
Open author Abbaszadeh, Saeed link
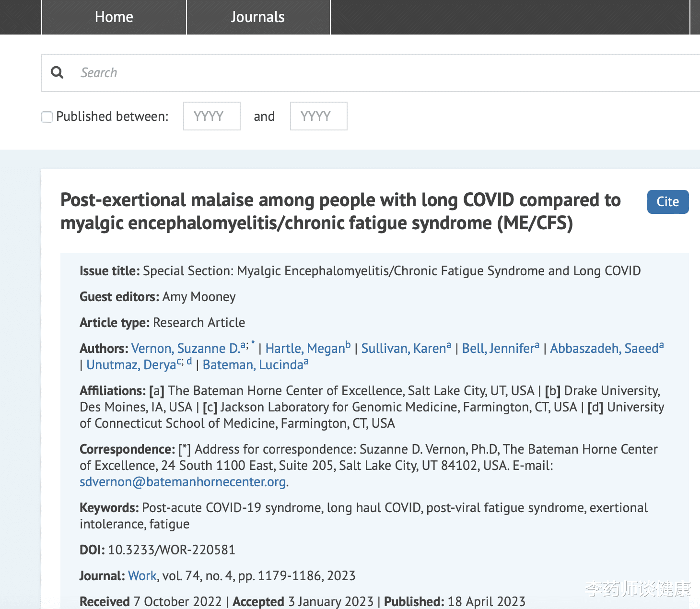604,349
